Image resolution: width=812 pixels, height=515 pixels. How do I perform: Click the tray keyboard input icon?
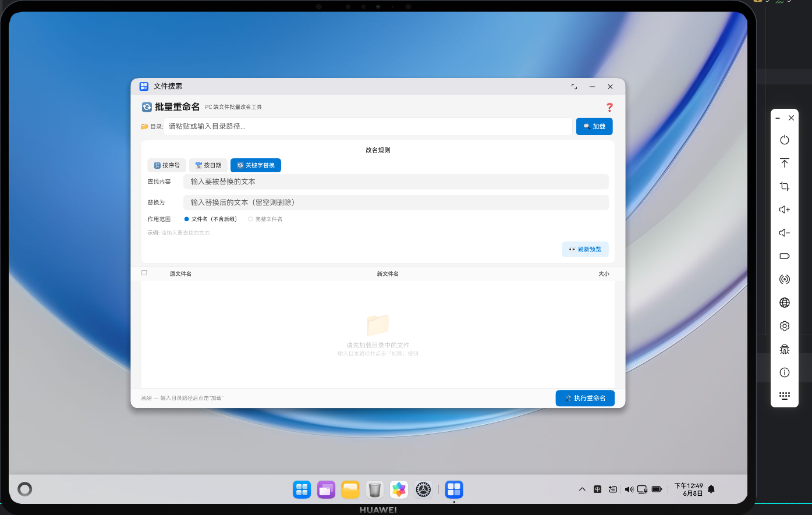pyautogui.click(x=613, y=489)
